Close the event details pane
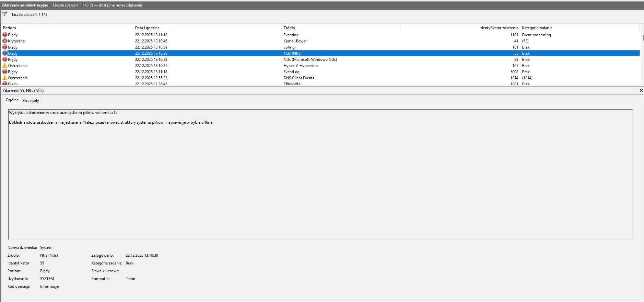The width and height of the screenshot is (644, 302). click(641, 90)
